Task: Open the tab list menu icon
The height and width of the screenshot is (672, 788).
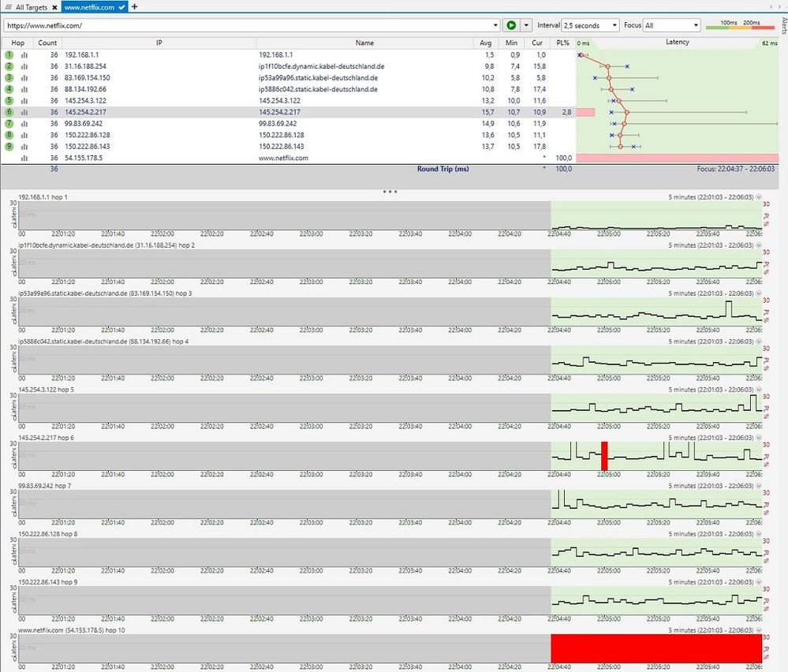Action: (8, 7)
